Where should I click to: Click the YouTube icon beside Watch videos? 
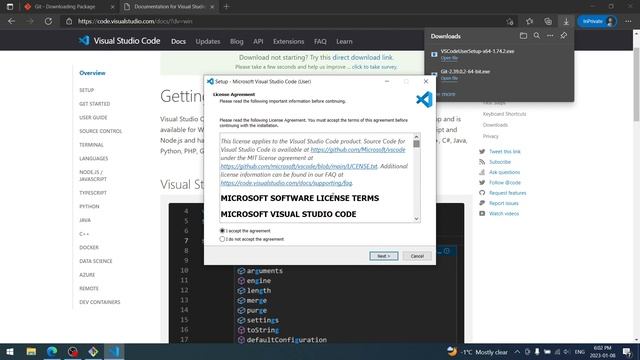tap(482, 213)
